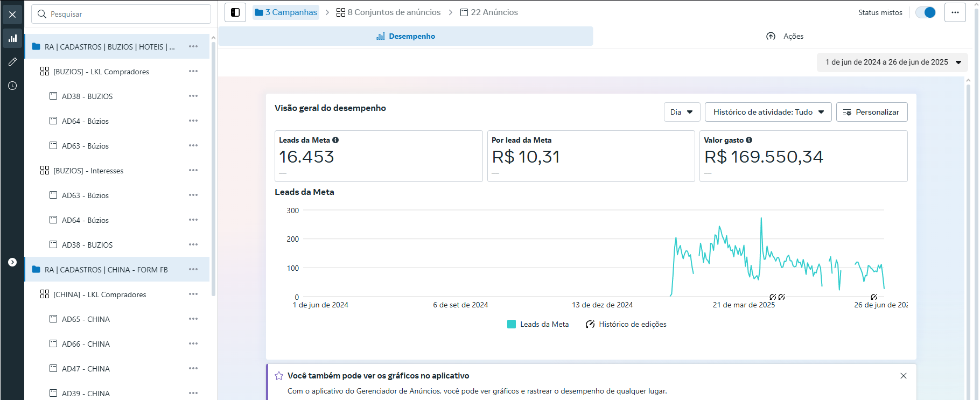The height and width of the screenshot is (400, 980).
Task: Expand sidebar with the arrow circle icon
Action: (x=12, y=262)
